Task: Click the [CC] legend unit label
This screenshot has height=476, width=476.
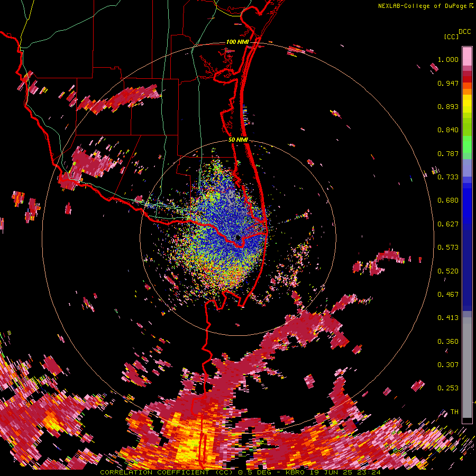Action: click(451, 36)
